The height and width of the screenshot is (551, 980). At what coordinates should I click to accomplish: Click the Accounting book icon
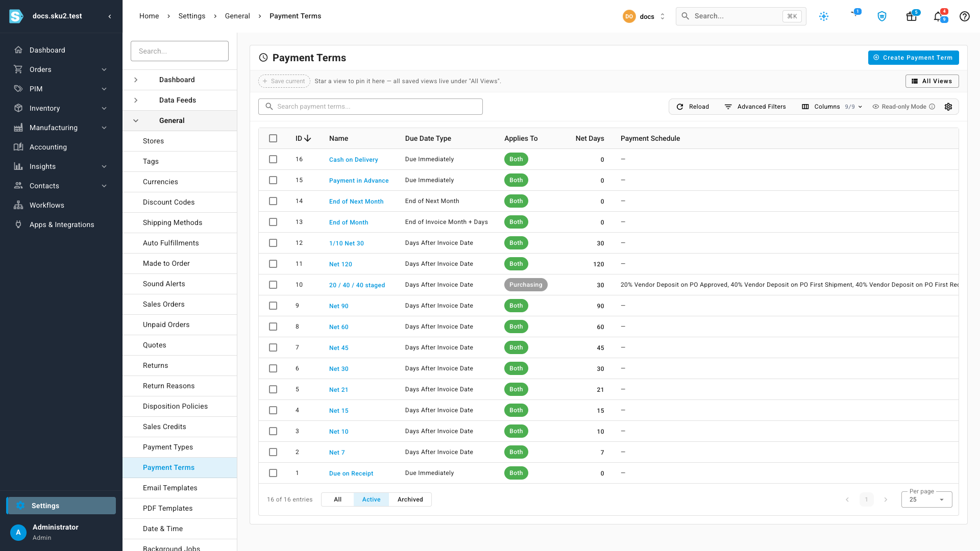18,147
